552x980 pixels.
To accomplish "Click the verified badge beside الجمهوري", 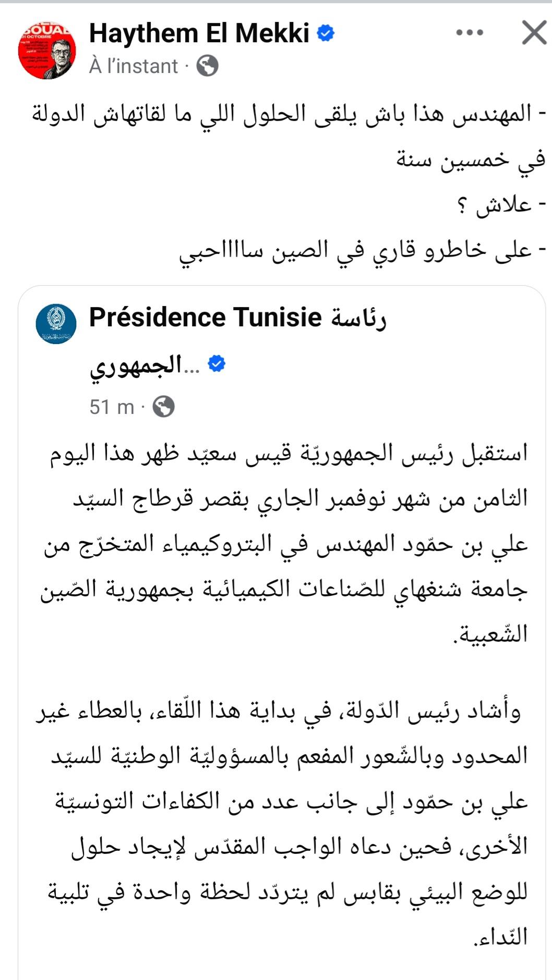I will (x=216, y=364).
